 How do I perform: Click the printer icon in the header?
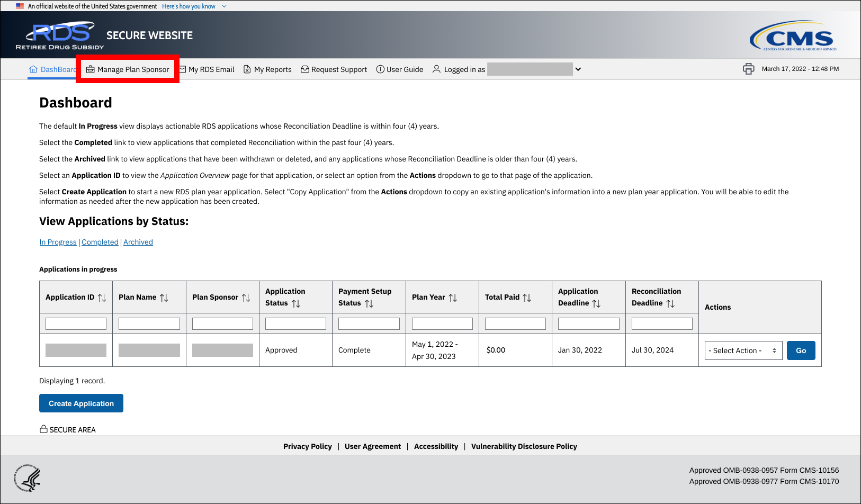pos(748,69)
